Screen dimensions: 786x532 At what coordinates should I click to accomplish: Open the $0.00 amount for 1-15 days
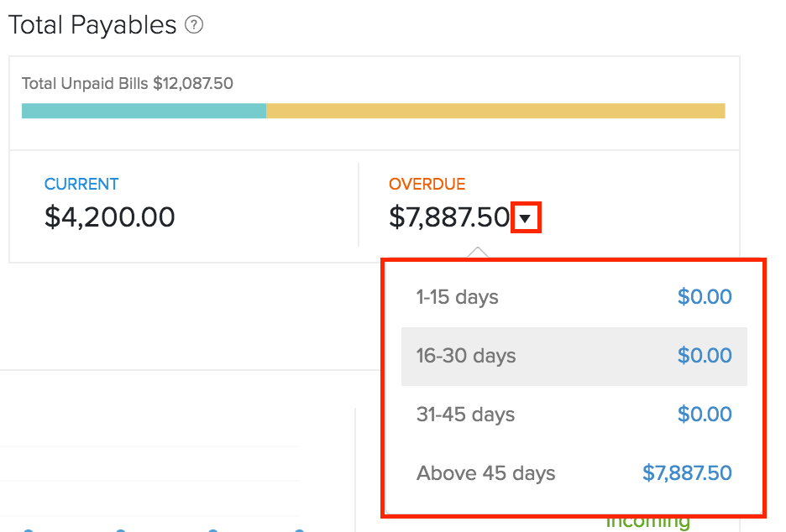point(705,297)
